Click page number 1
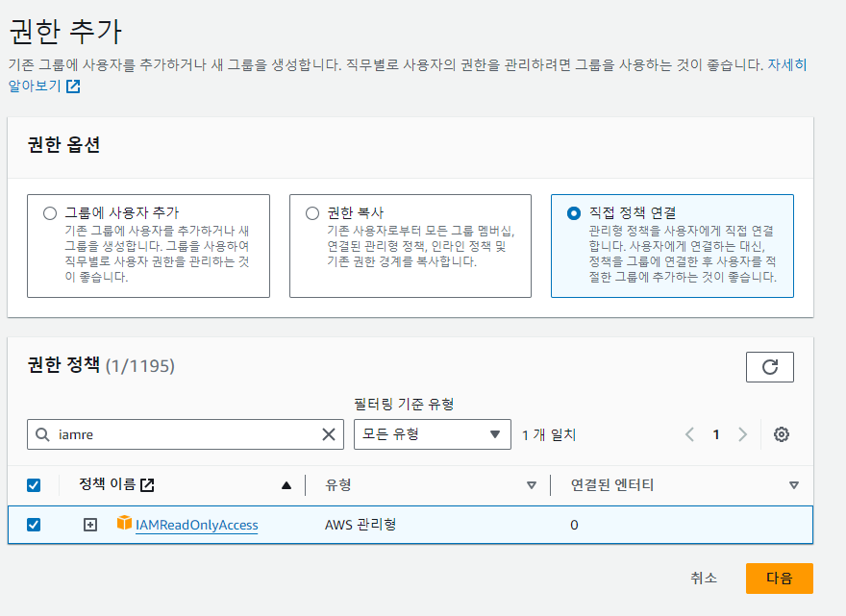This screenshot has height=616, width=846. pos(716,434)
